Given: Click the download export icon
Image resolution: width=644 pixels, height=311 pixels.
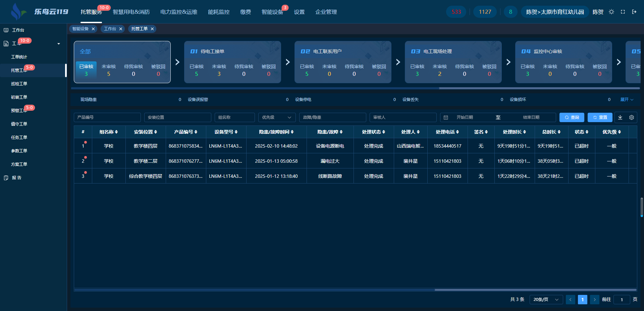Looking at the screenshot, I should coord(620,117).
